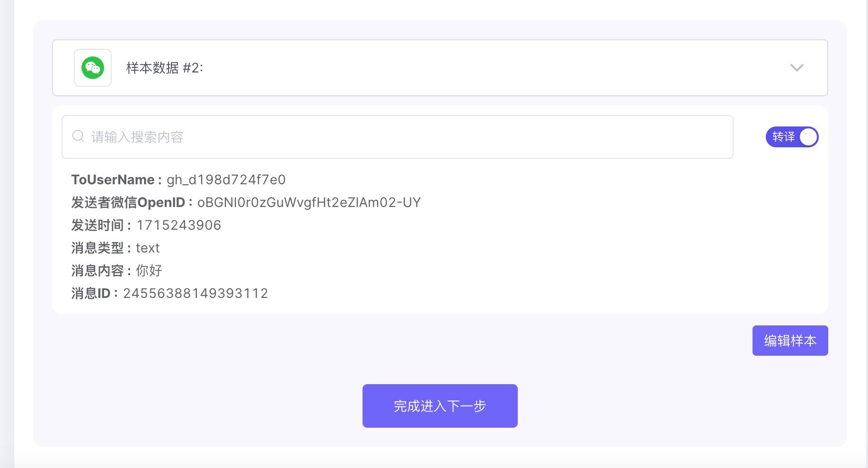Image resolution: width=868 pixels, height=468 pixels.
Task: Click the message content 你好
Action: (x=149, y=270)
